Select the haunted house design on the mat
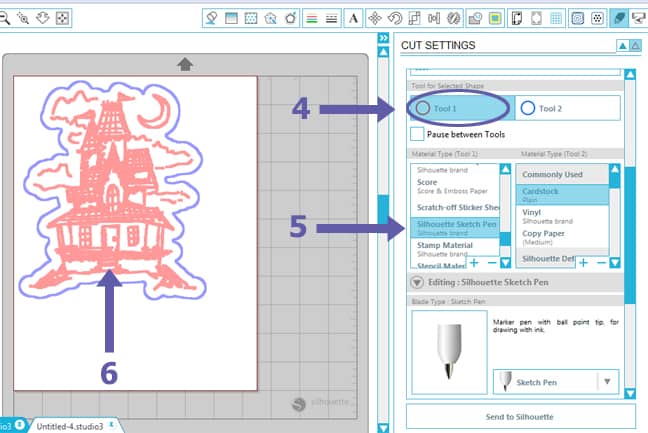 [112, 190]
